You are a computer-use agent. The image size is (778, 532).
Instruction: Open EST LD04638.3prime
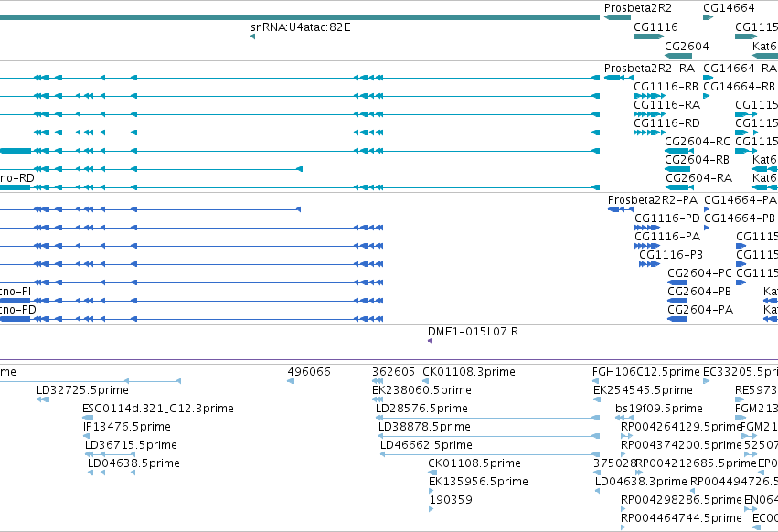pos(641,482)
